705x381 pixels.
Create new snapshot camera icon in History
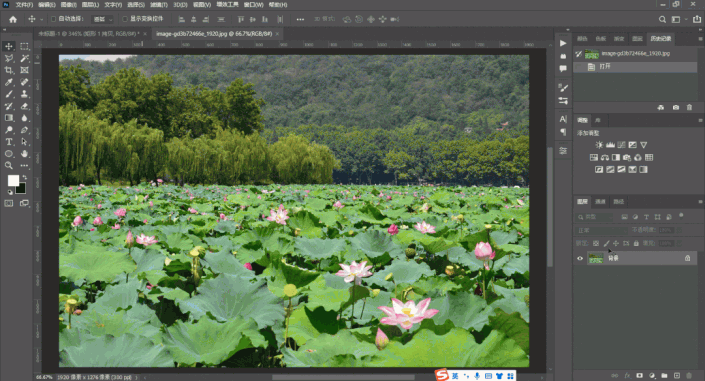click(x=676, y=108)
